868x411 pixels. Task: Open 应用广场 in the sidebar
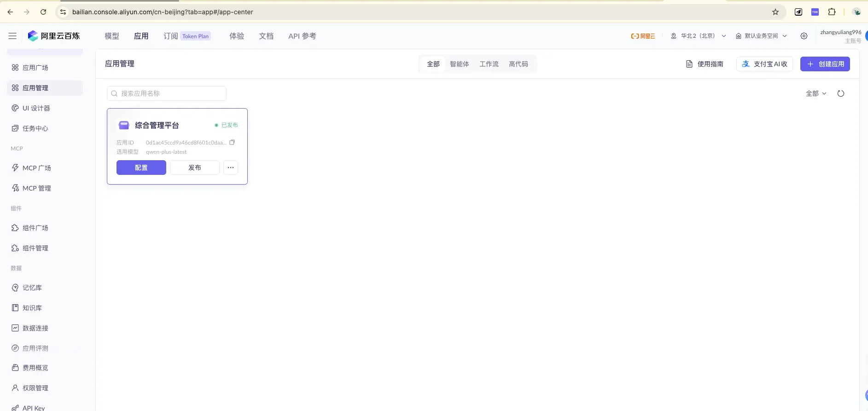(45, 68)
